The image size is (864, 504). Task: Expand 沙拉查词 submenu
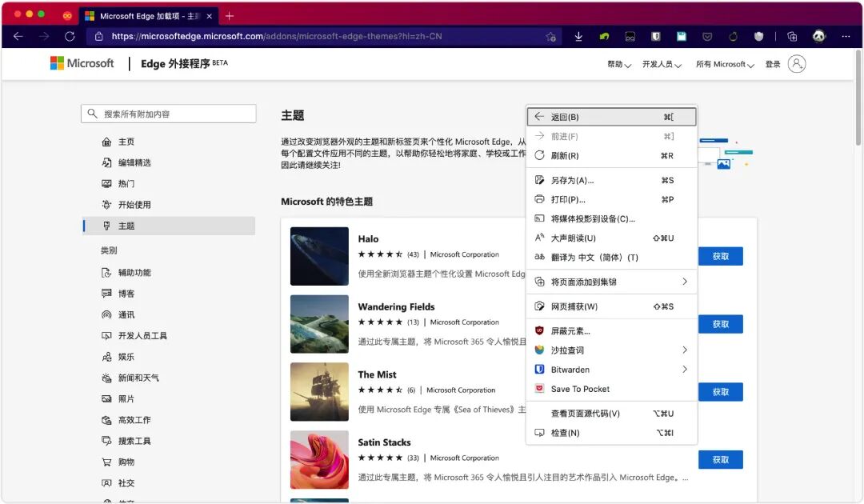pos(612,350)
